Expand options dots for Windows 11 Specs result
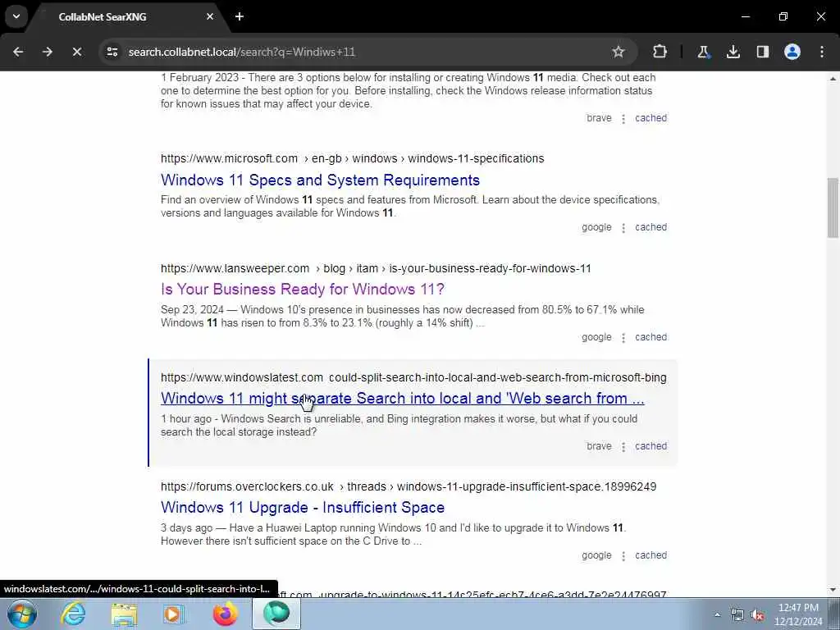Viewport: 840px width, 630px height. (623, 228)
